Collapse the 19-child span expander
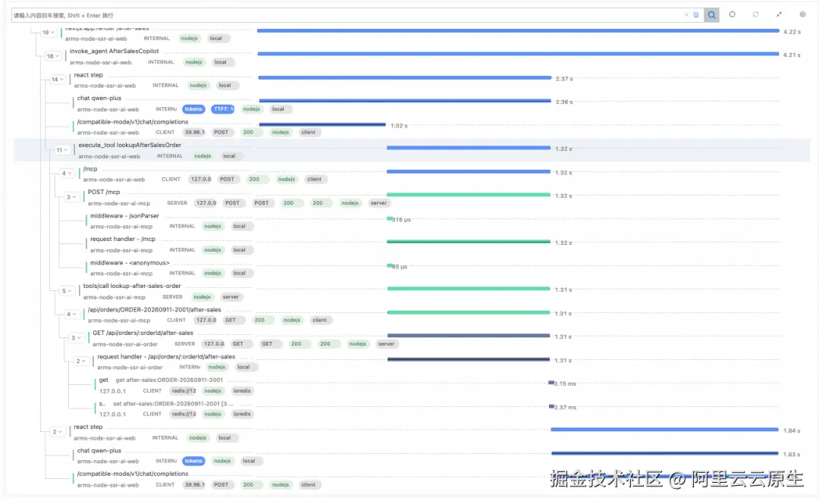 point(48,33)
